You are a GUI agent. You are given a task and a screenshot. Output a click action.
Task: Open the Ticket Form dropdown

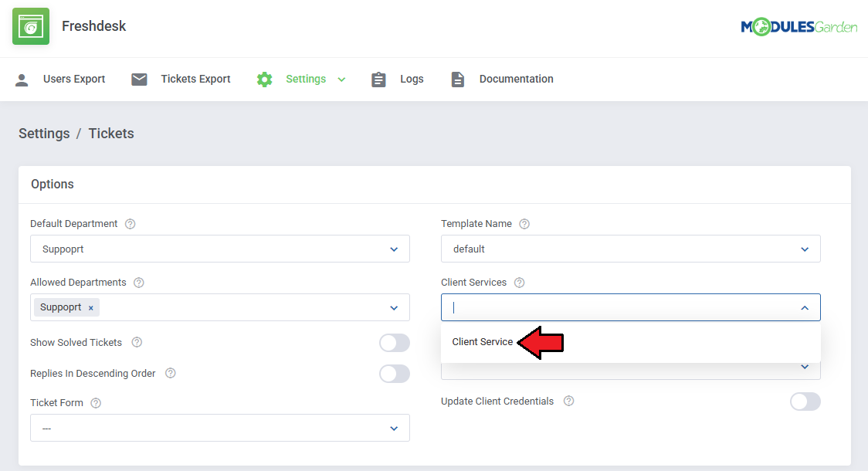[220, 428]
